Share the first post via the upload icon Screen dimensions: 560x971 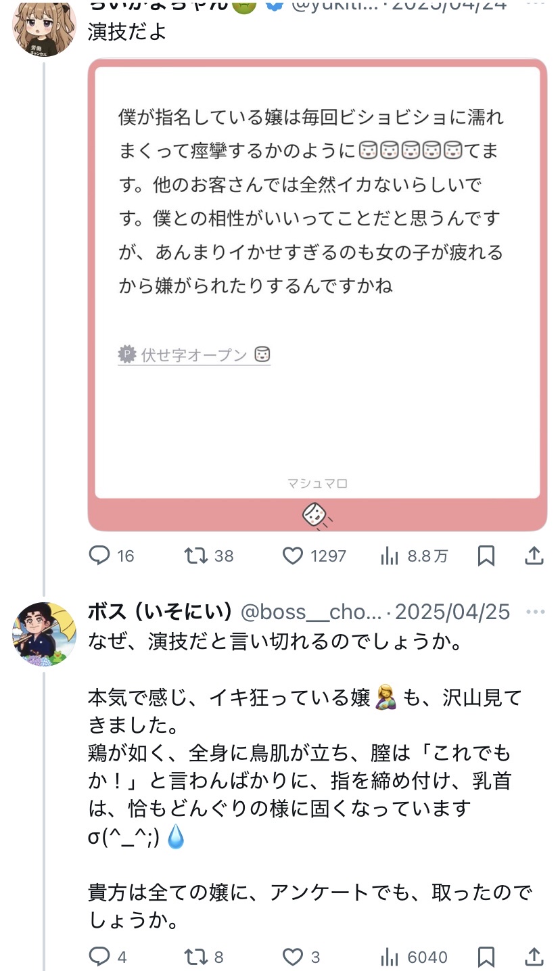[534, 556]
